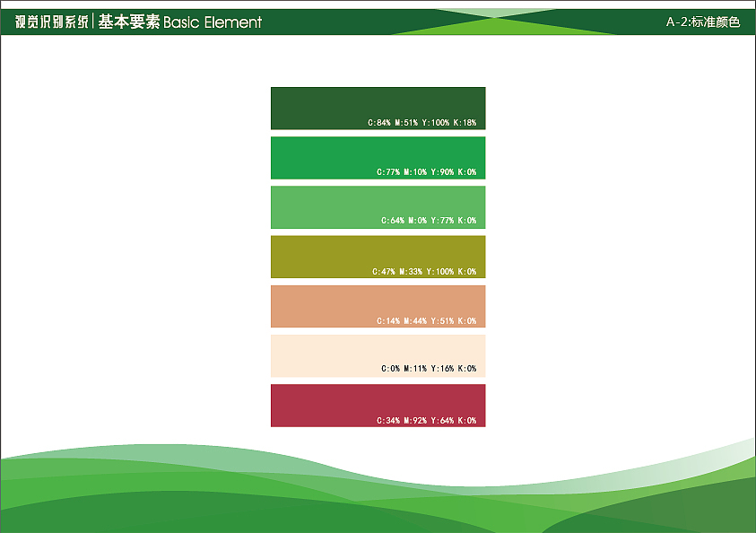Select the green swatch C:77% M:10% Y:90%
The height and width of the screenshot is (533, 756).
point(378,158)
